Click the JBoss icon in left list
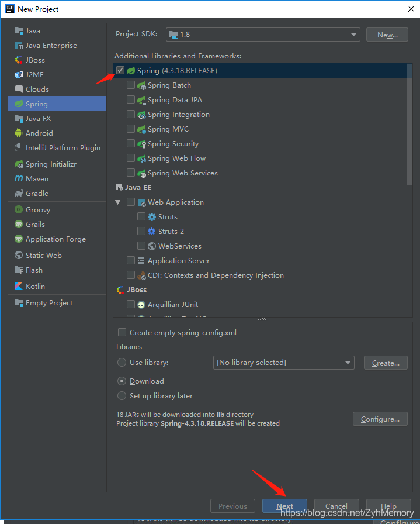420x524 pixels. coord(19,60)
